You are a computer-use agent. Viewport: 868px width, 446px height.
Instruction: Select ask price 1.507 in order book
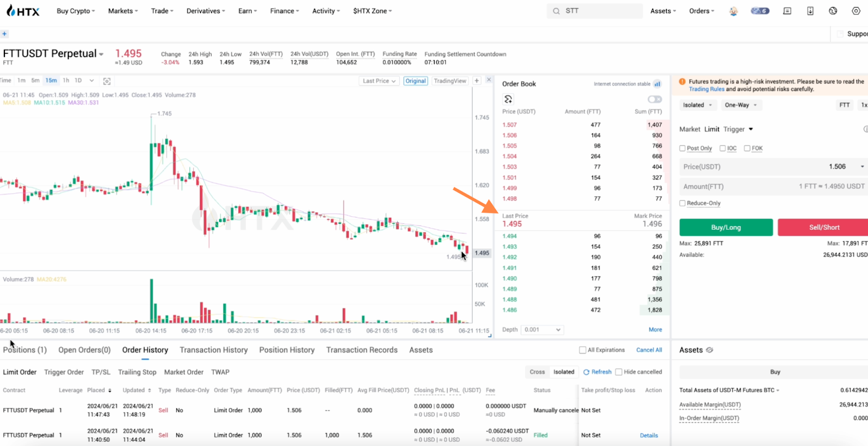[509, 125]
